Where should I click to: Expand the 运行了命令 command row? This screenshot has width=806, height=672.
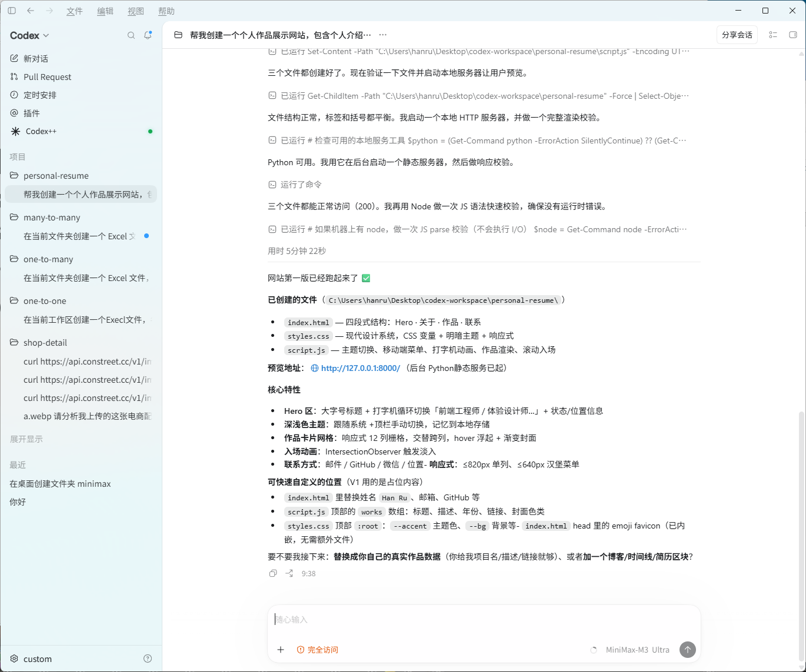(x=295, y=185)
